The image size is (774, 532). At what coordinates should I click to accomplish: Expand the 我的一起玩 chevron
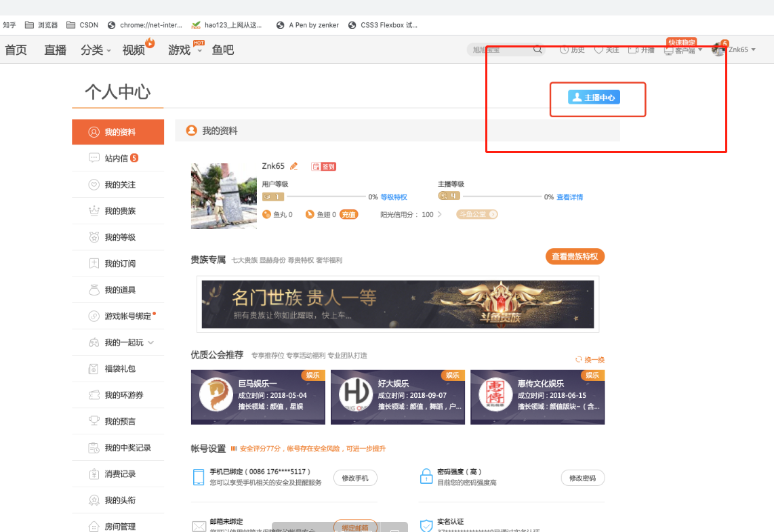(x=151, y=342)
